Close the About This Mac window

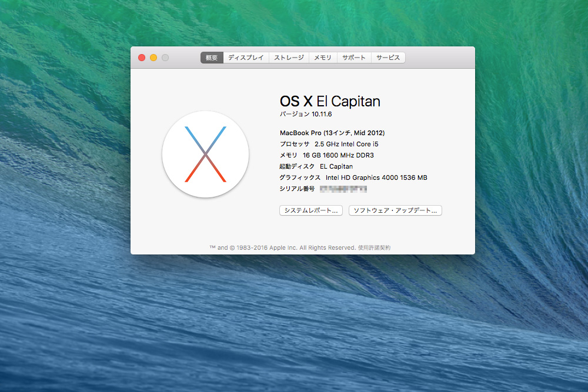[142, 58]
